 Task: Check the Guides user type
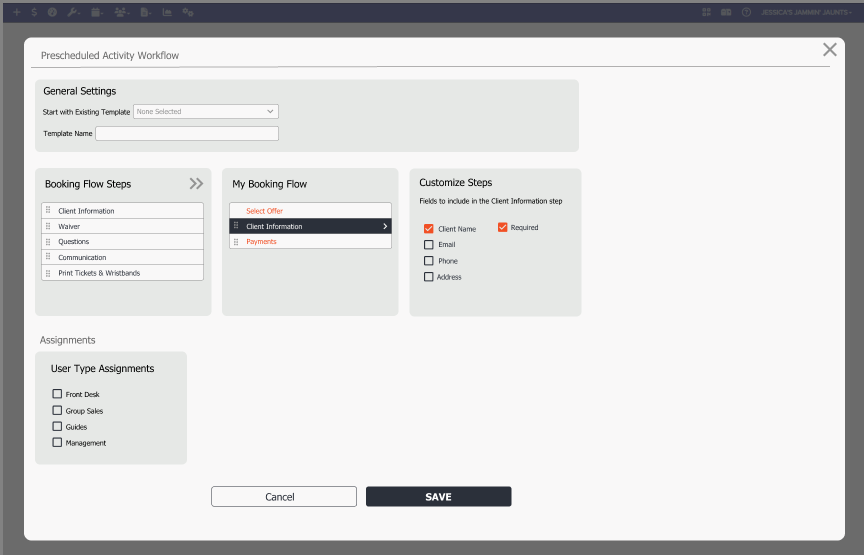(57, 426)
